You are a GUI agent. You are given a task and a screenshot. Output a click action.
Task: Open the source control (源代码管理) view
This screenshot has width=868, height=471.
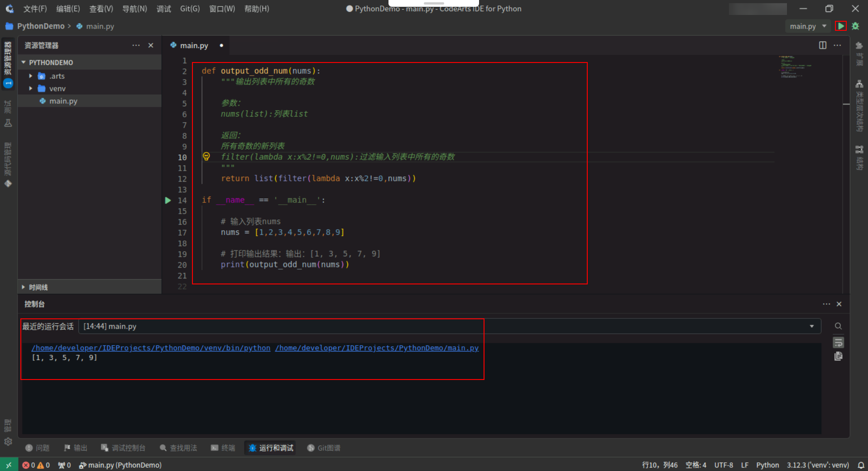pos(8,164)
